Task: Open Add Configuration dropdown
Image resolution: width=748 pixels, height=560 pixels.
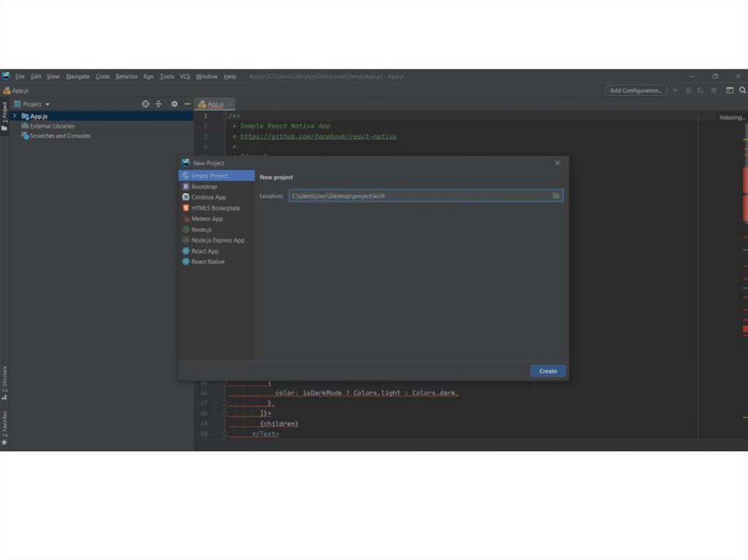Action: click(x=636, y=91)
